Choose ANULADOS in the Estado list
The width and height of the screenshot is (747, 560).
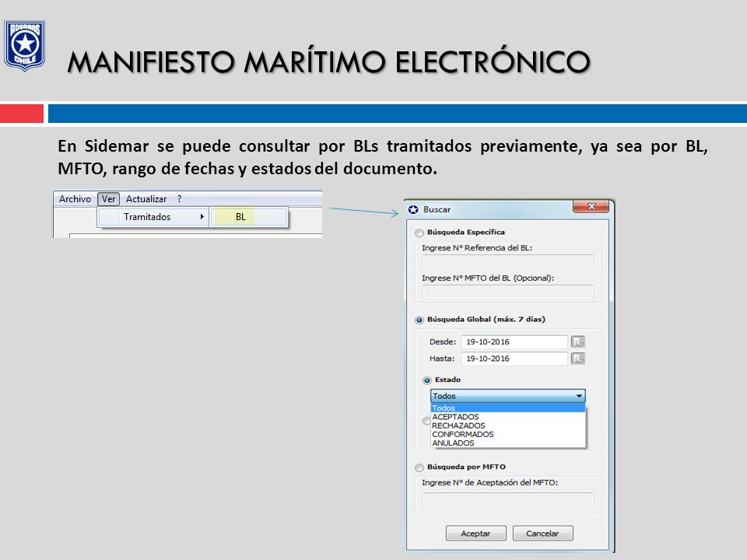click(x=508, y=443)
